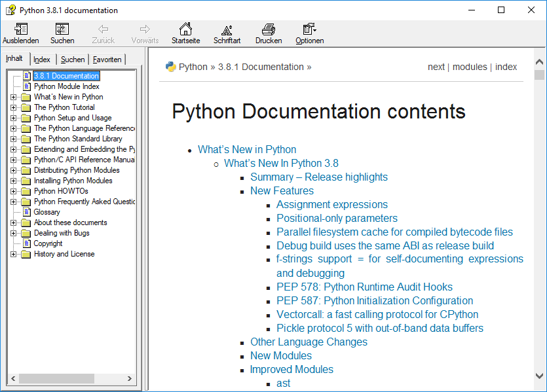Expand The Python Standard Library node
The image size is (547, 392).
[x=13, y=139]
